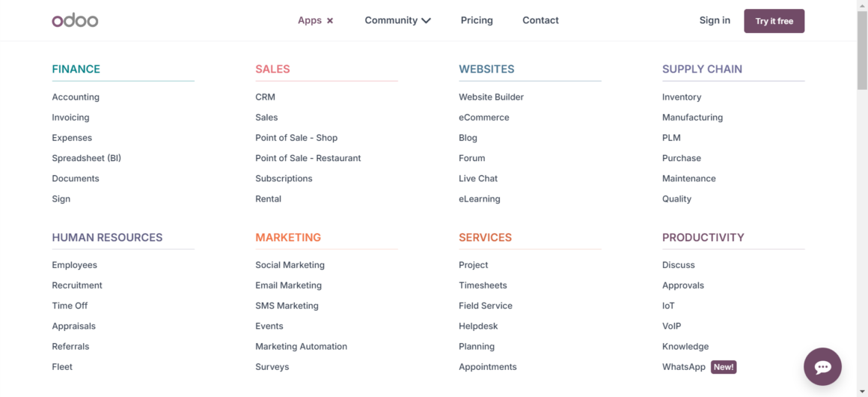Select the Recruitment app
The width and height of the screenshot is (868, 397).
[x=77, y=285]
